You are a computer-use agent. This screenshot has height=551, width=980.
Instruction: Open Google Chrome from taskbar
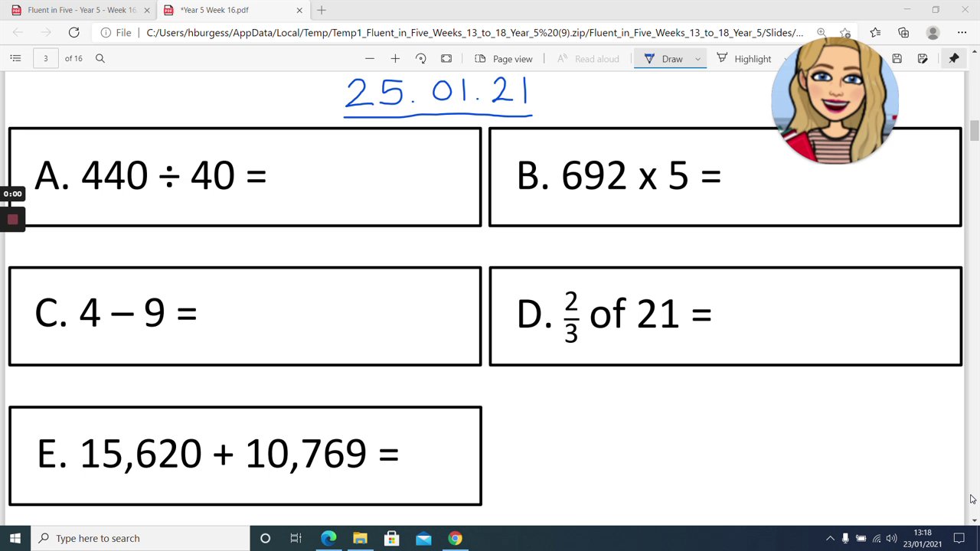pos(455,539)
